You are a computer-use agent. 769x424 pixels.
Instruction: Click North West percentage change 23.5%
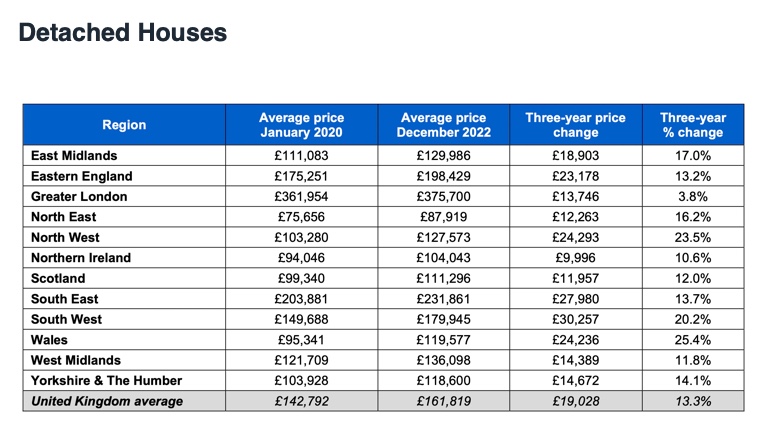click(x=693, y=238)
